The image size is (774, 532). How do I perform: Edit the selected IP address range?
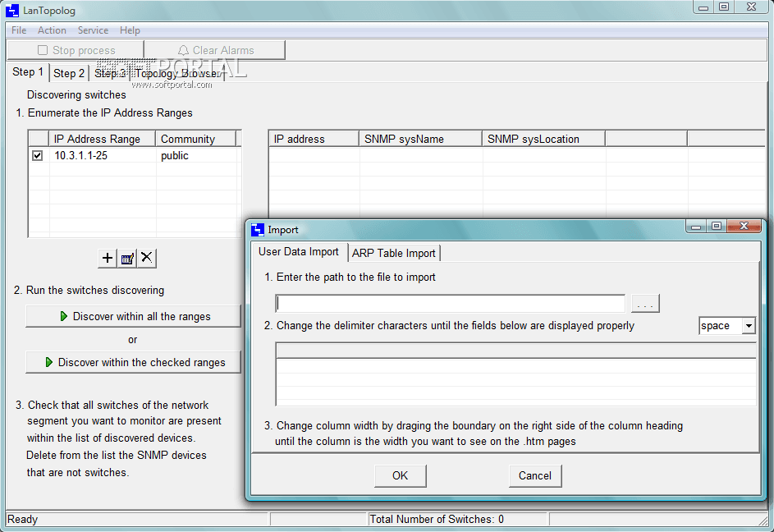tap(127, 258)
